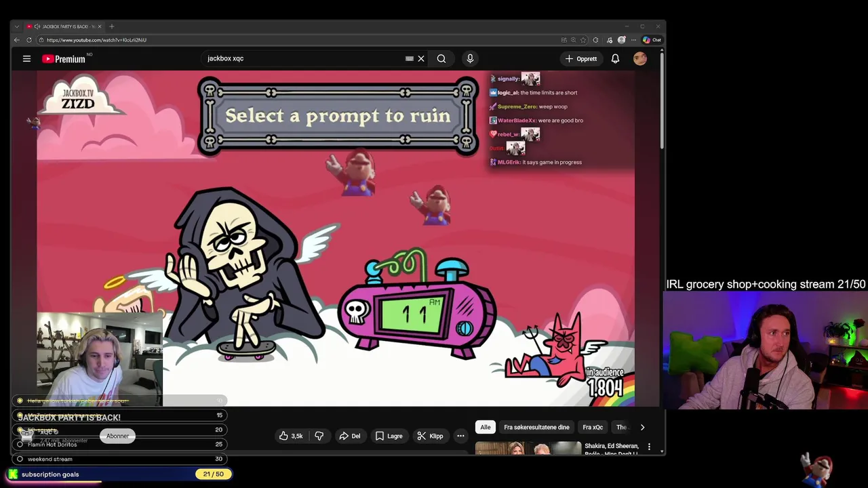Click the address bar URL
The width and height of the screenshot is (868, 488).
pos(96,40)
